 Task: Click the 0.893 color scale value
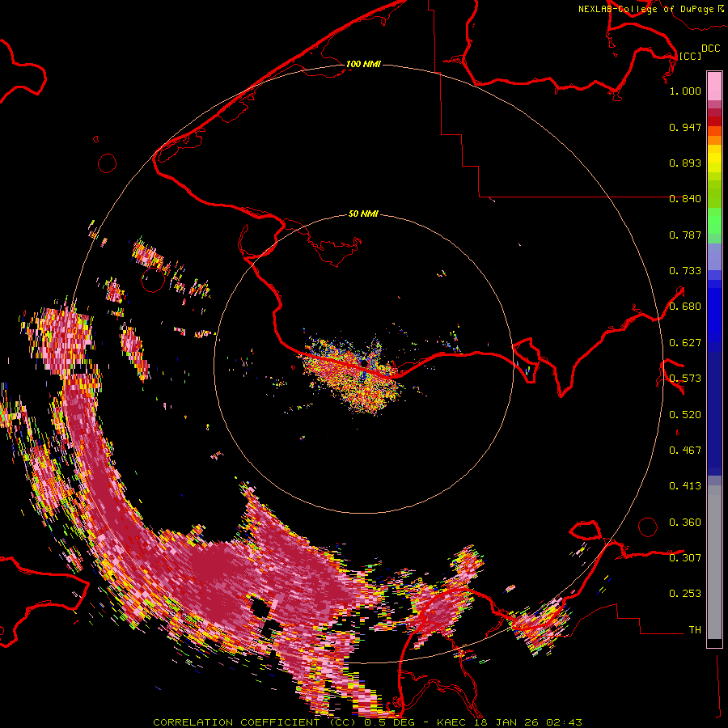coord(685,163)
